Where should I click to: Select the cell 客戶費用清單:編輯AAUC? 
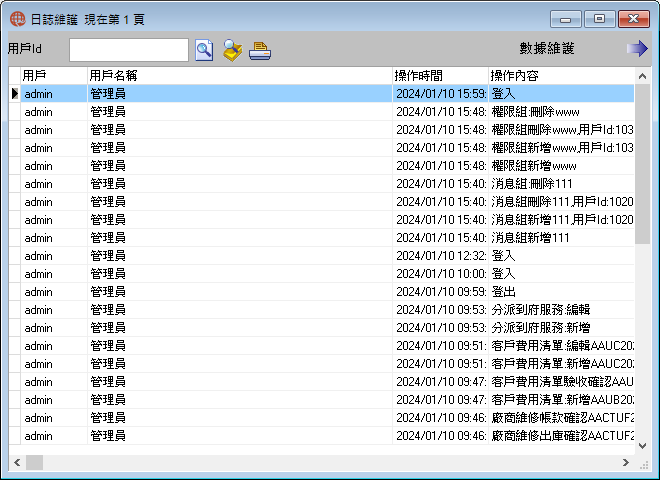562,346
